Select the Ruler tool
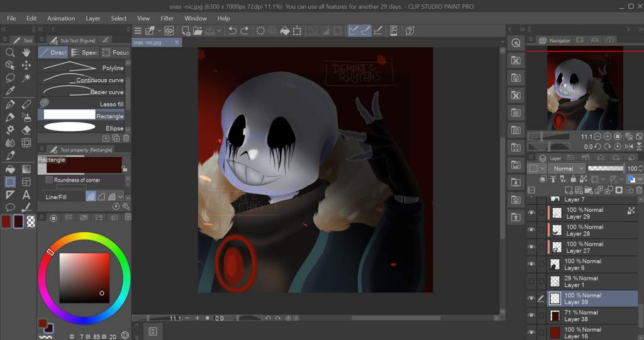This screenshot has width=644, height=340. (10, 195)
